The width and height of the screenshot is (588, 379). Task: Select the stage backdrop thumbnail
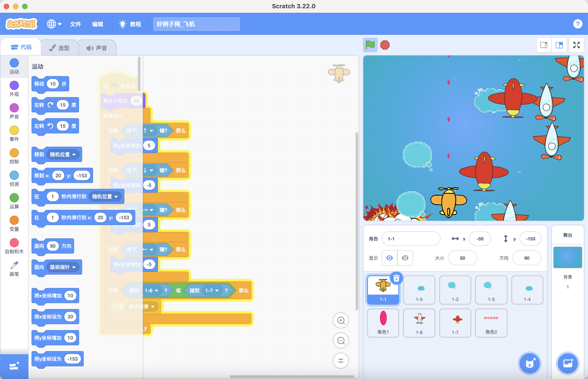click(568, 257)
